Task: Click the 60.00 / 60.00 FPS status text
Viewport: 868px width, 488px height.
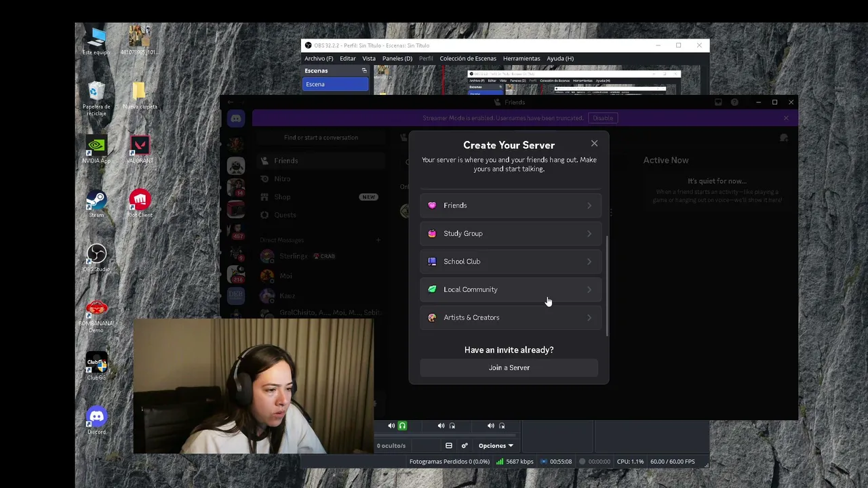Action: tap(673, 462)
